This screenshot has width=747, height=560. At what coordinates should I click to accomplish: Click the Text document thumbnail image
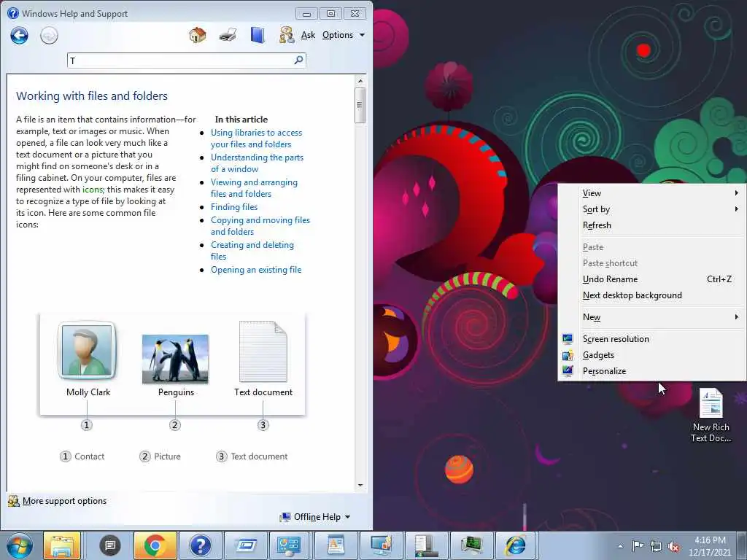pos(263,351)
